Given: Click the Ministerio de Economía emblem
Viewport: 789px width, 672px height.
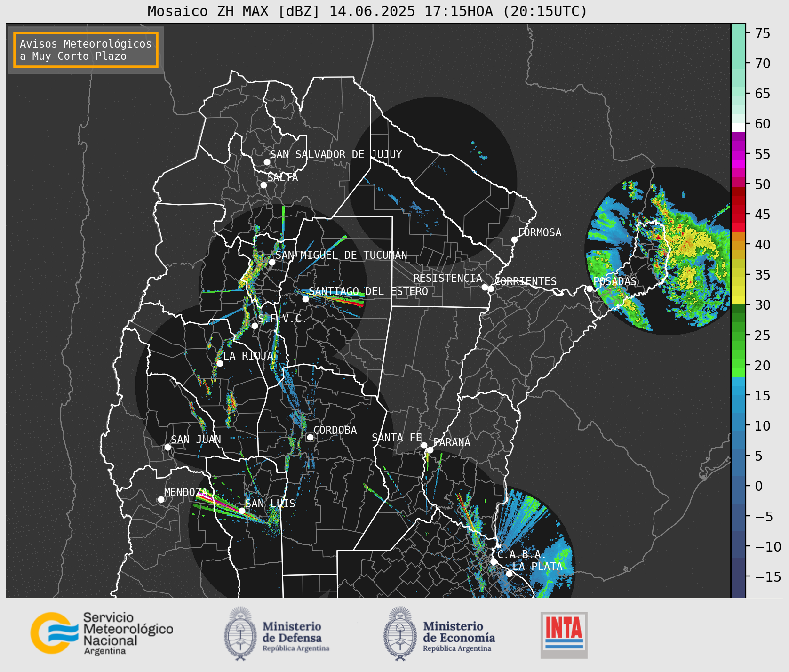Looking at the screenshot, I should click(x=400, y=633).
